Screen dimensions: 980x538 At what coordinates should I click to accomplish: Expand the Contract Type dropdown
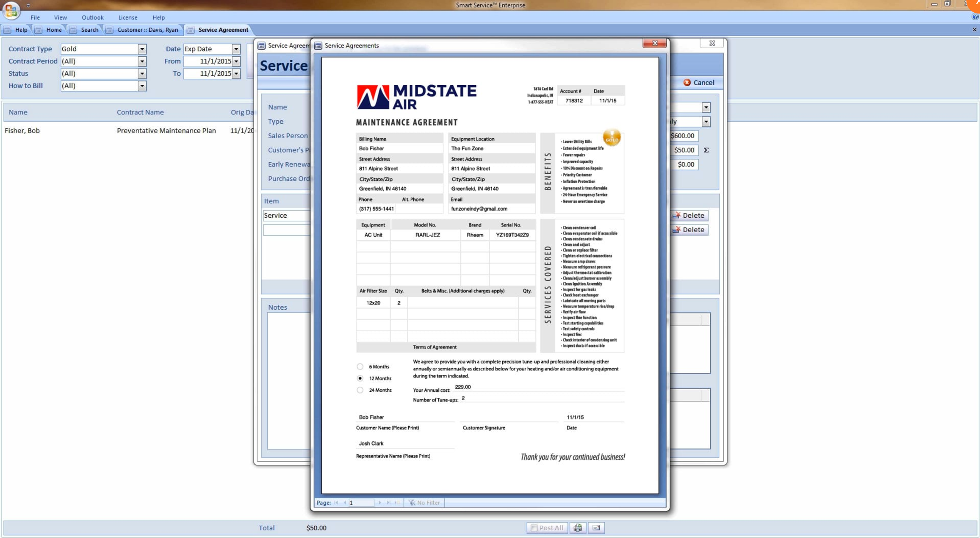[x=142, y=49]
